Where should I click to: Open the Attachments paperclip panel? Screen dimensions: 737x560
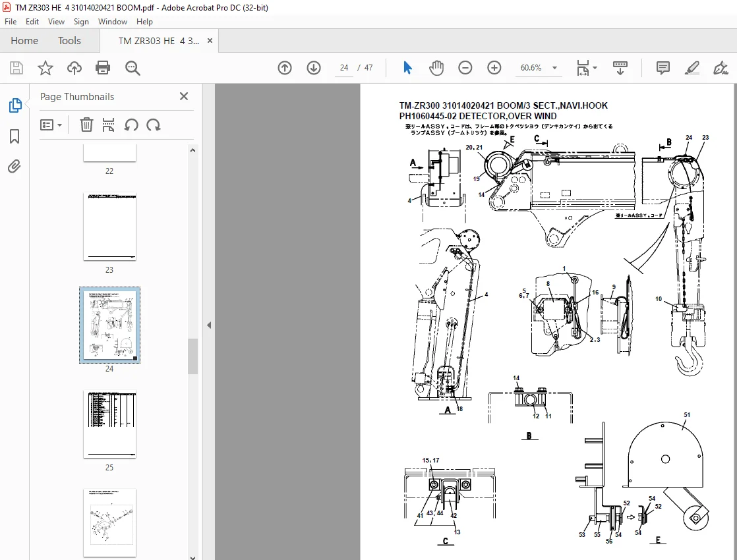[x=15, y=166]
